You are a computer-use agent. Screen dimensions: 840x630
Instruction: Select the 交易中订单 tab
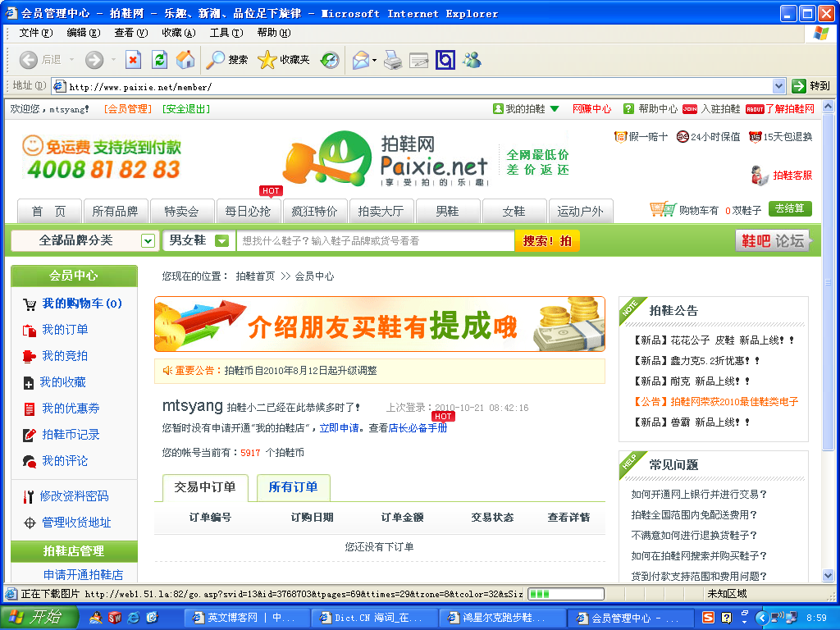tap(205, 487)
